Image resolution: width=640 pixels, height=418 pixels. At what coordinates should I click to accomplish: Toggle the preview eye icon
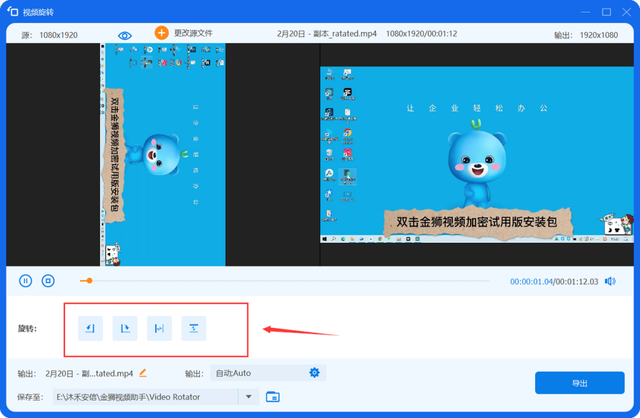(124, 36)
